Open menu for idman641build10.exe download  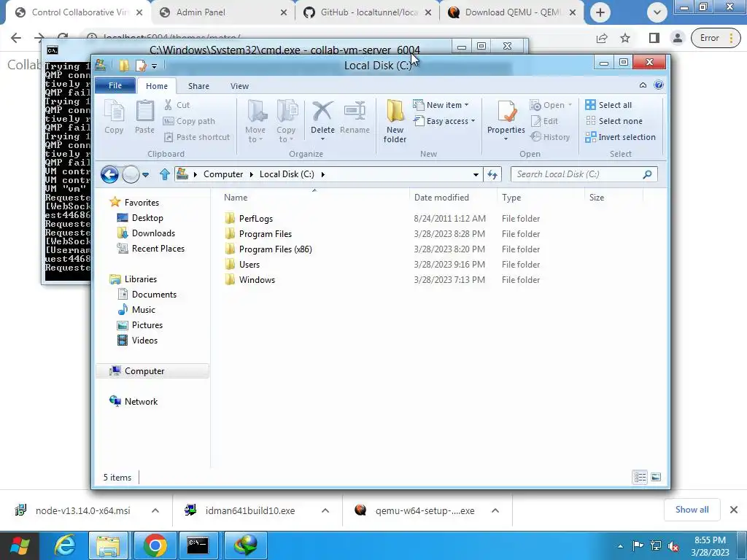[x=325, y=510]
